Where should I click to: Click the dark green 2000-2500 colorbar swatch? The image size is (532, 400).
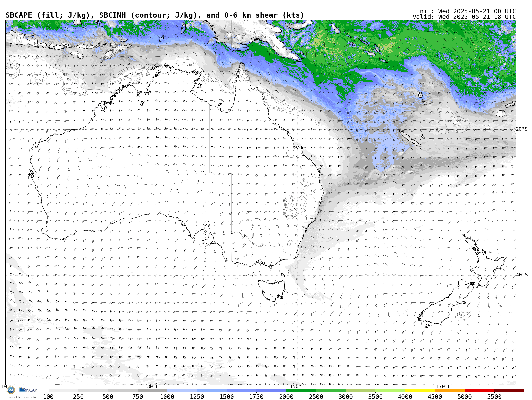[301, 391]
